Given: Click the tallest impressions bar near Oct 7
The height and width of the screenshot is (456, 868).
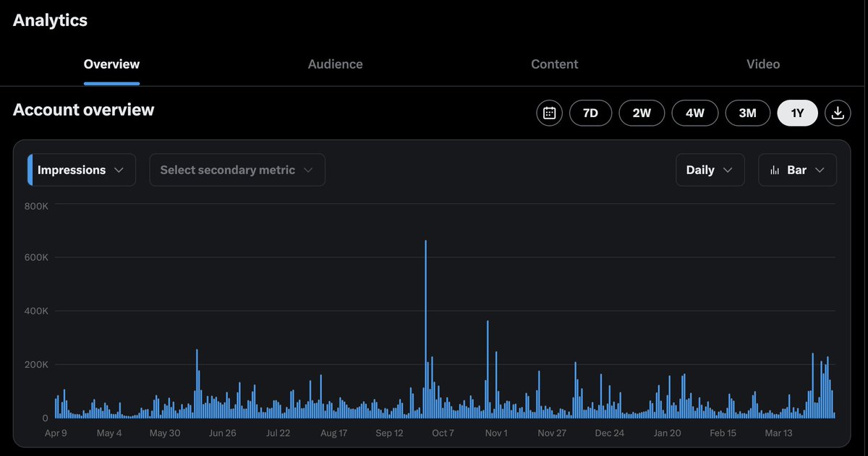Looking at the screenshot, I should 425,329.
